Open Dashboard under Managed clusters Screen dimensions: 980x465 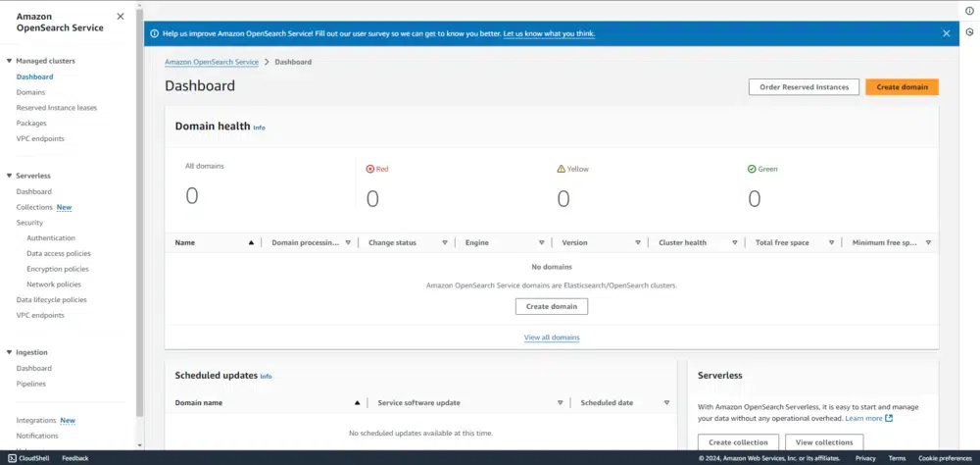34,77
